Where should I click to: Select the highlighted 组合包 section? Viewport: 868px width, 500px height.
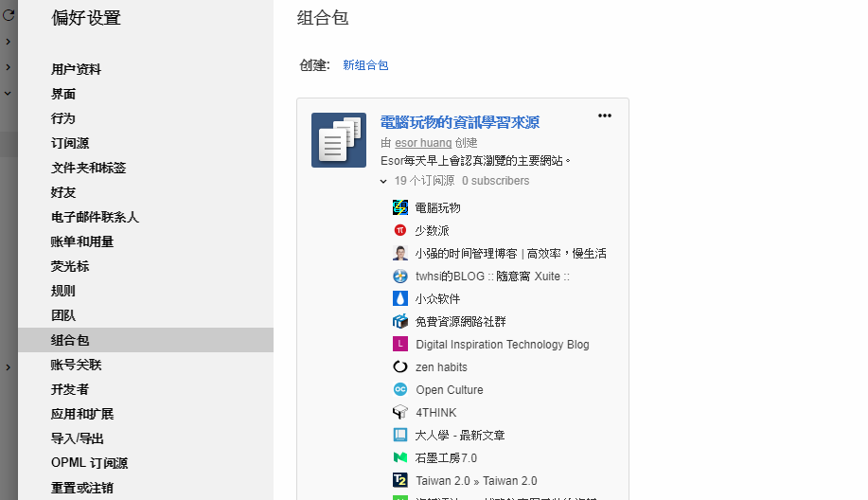(x=146, y=340)
